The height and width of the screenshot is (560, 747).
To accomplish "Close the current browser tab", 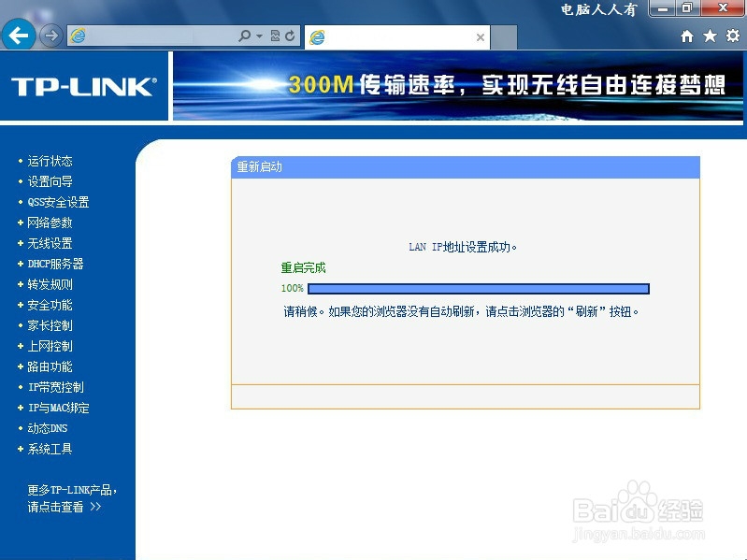I will [481, 37].
